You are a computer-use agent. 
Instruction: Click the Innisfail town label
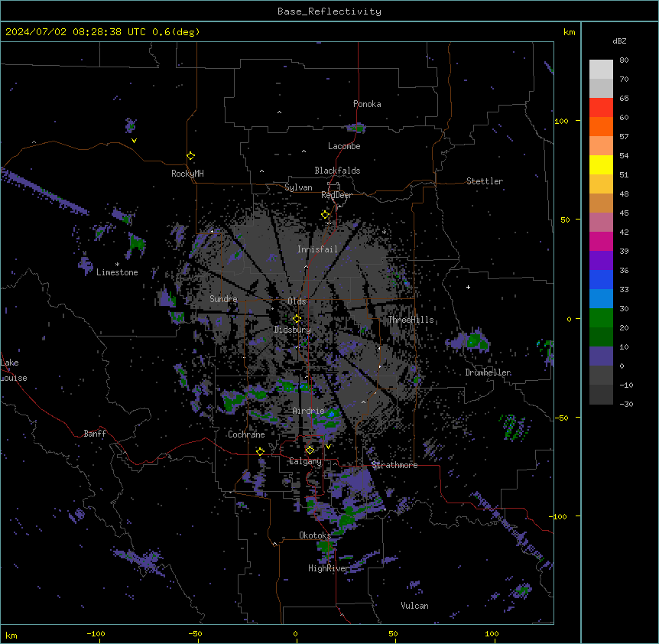click(317, 249)
